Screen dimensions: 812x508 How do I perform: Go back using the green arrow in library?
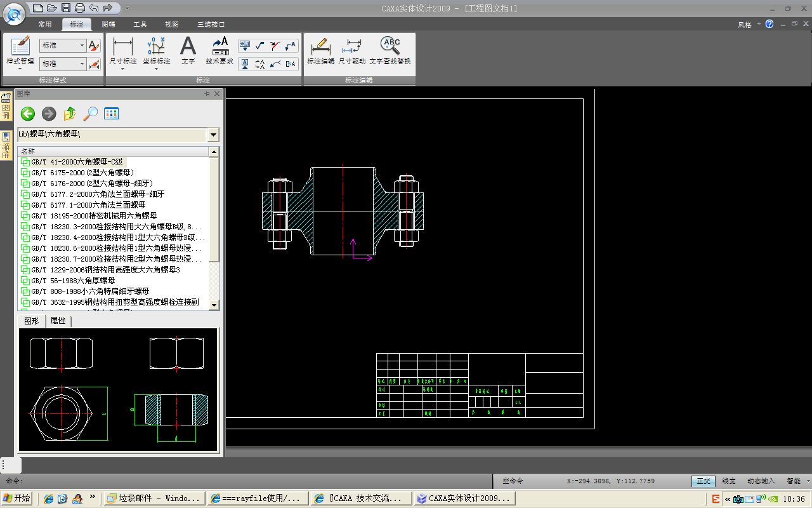pos(27,114)
